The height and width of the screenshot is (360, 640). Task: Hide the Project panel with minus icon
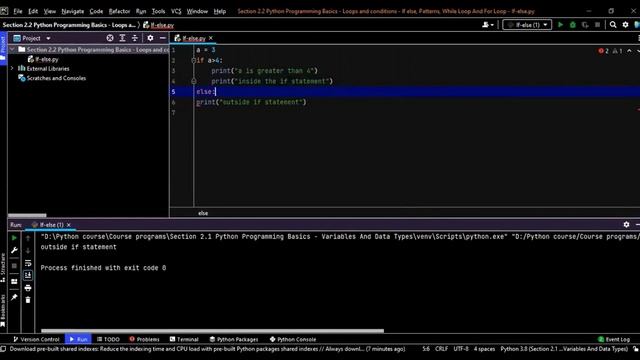(162, 38)
